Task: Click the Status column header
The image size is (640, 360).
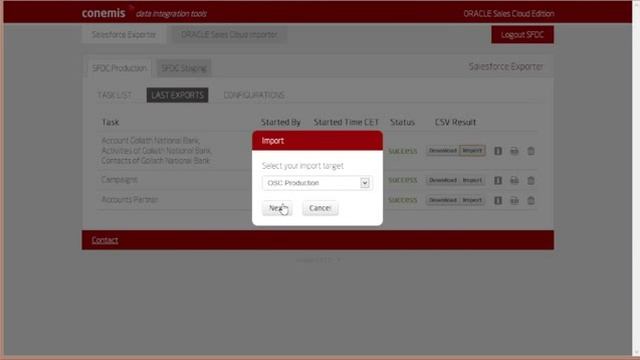Action: (402, 122)
